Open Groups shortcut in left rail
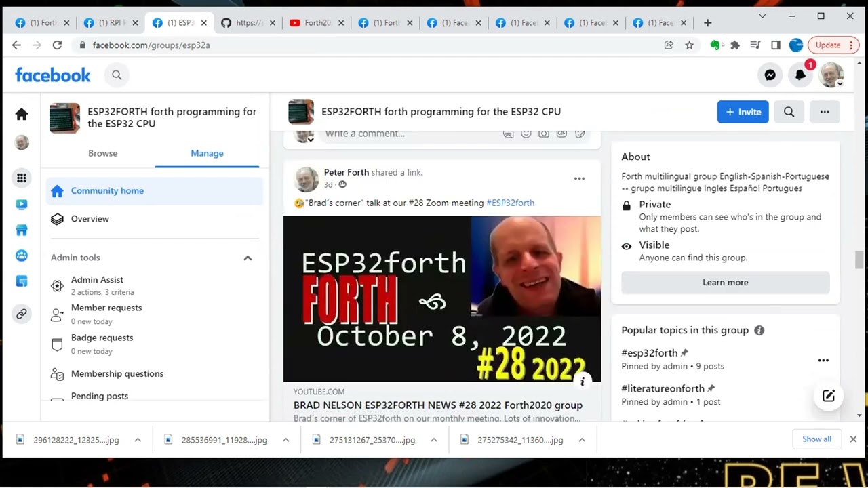 coord(22,256)
